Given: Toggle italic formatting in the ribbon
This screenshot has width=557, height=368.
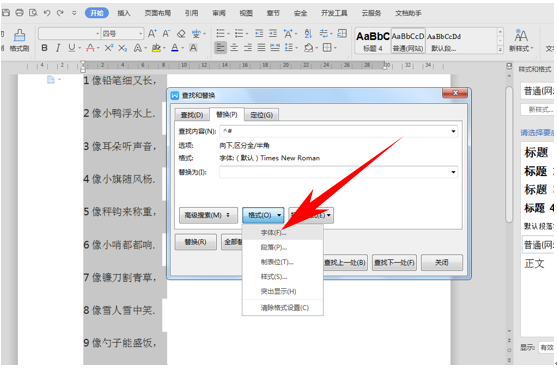Looking at the screenshot, I should pos(58,48).
